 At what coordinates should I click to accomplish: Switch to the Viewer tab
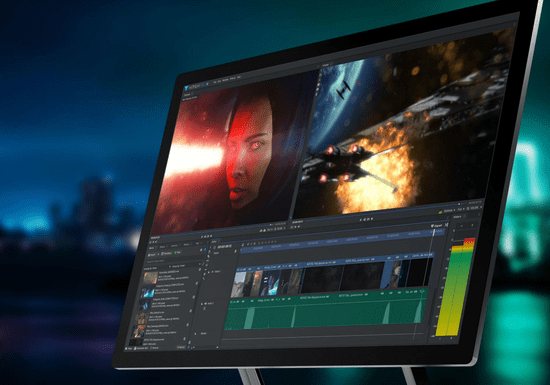pos(326,65)
